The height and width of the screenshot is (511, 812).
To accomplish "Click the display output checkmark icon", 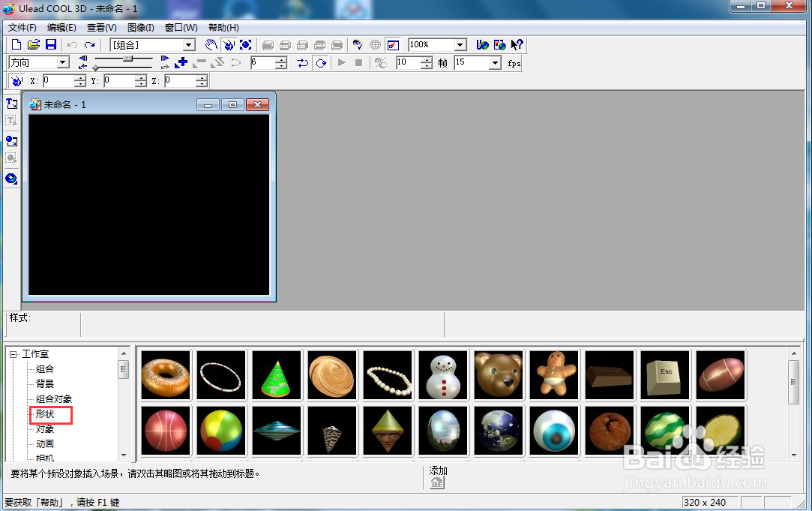I will (x=393, y=45).
